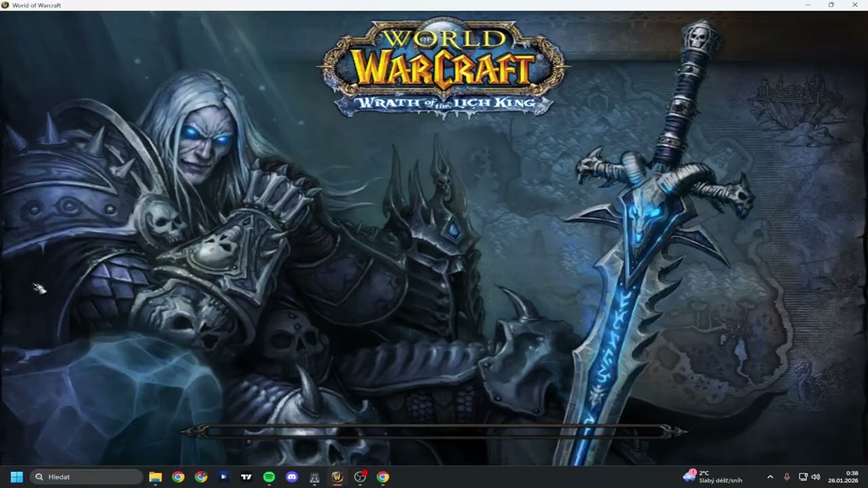Open Discord from the taskbar
The width and height of the screenshot is (868, 488).
pyautogui.click(x=292, y=476)
